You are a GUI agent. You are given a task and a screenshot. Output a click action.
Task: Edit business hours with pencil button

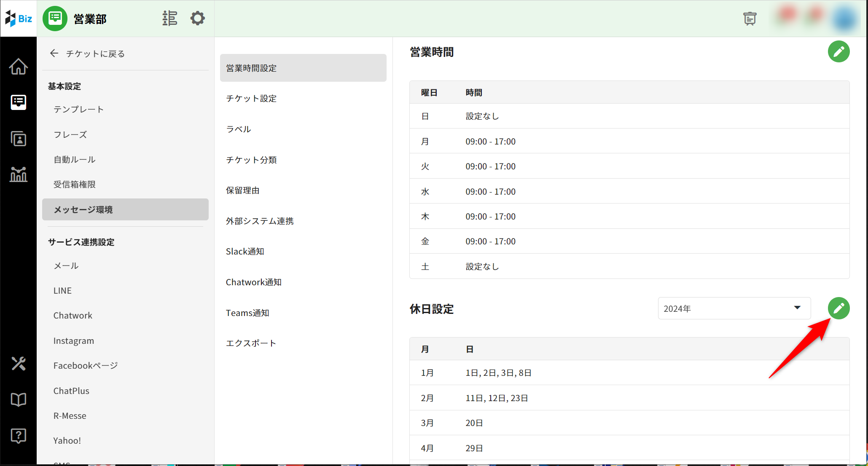tap(838, 52)
